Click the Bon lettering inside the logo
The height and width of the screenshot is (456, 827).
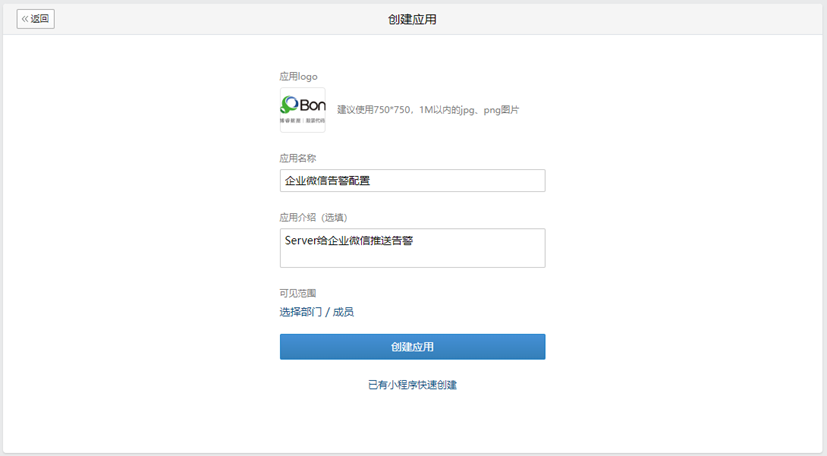tap(312, 105)
